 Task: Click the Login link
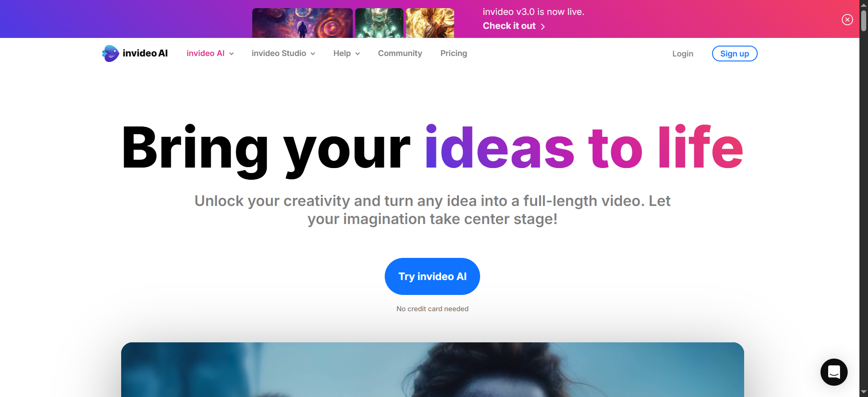point(683,54)
